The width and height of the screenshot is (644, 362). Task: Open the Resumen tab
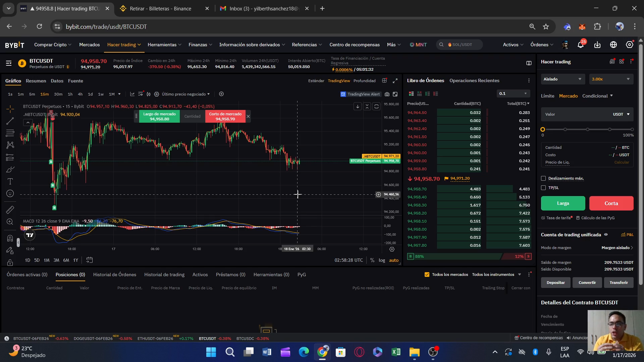pos(36,81)
